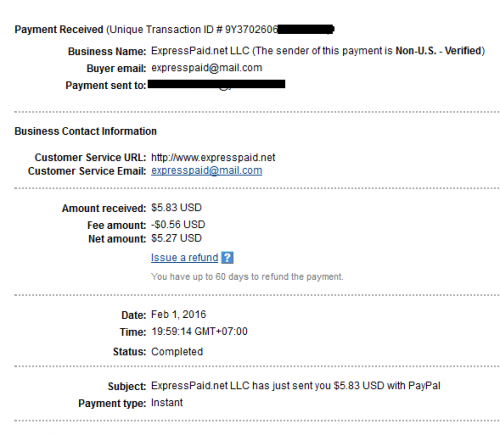Screen dimensions: 500x435
Task: Click the Amount received $5.83 USD value
Action: click(176, 208)
